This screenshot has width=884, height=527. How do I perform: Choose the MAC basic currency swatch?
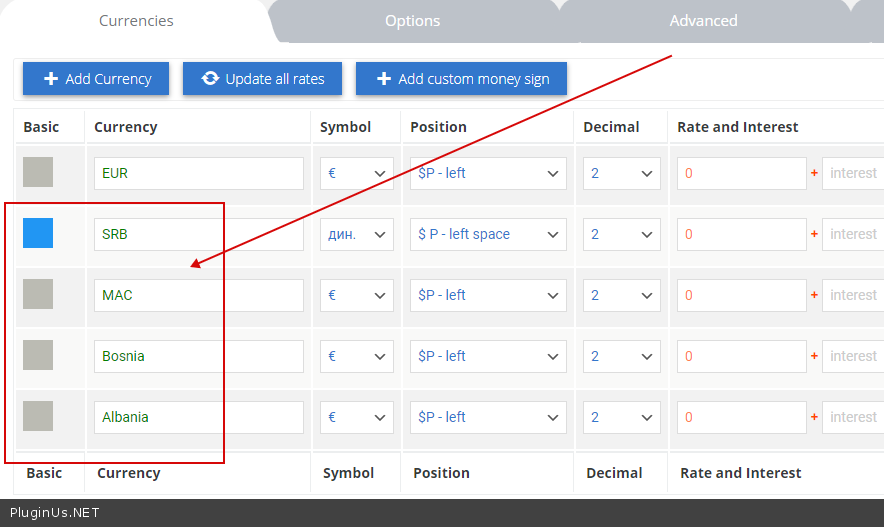38,294
